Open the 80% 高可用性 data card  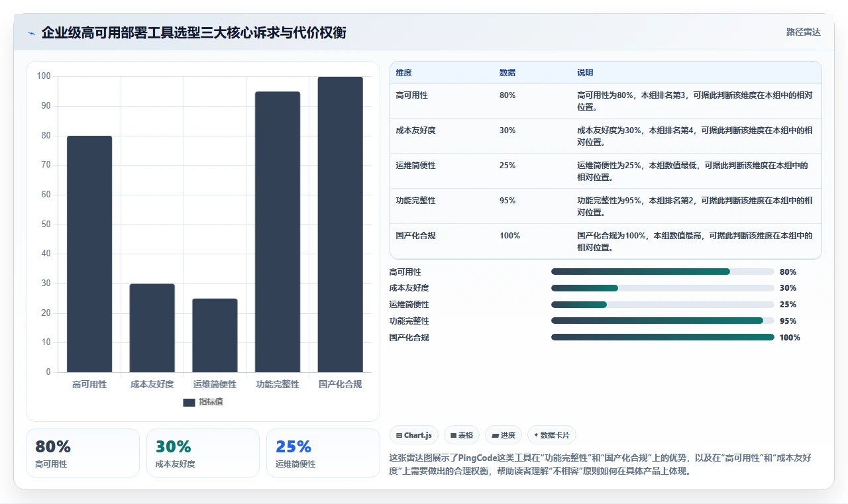point(83,453)
